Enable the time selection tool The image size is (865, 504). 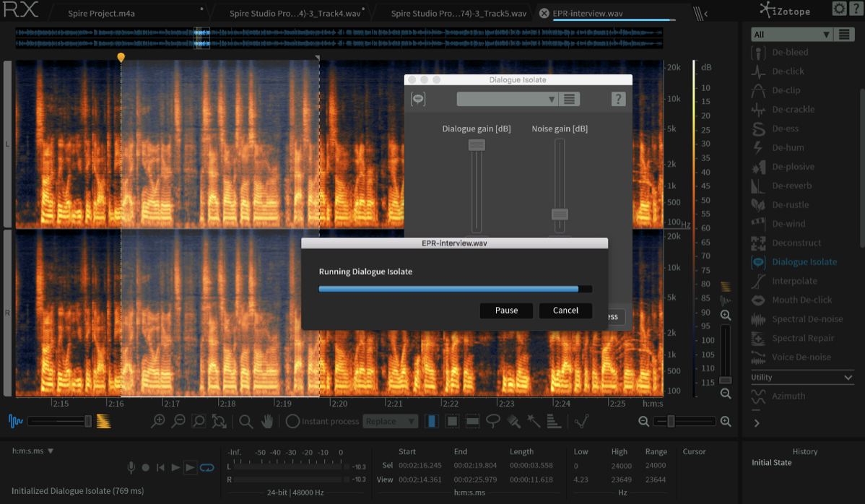click(431, 421)
